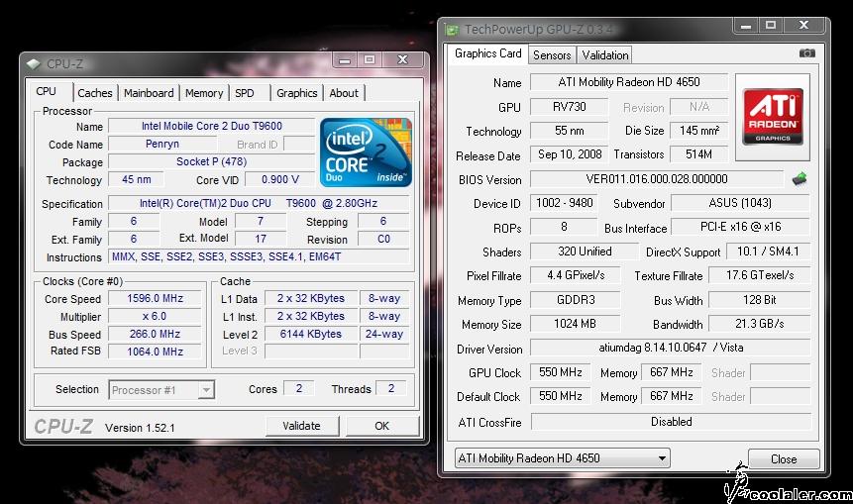Select the Graphics Card tab in GPU-Z

coord(488,53)
